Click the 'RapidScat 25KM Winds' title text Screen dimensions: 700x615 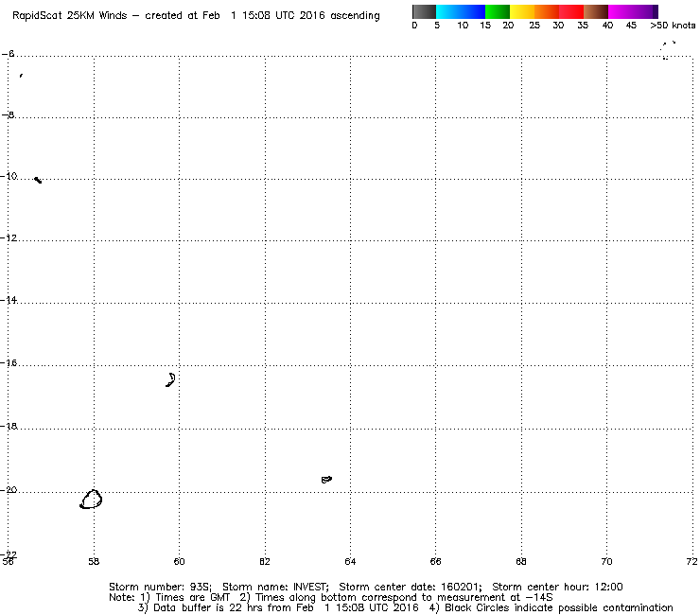[x=70, y=16]
